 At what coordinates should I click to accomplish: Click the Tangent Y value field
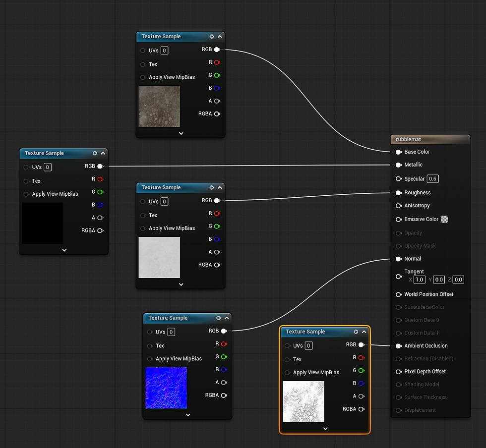point(439,280)
